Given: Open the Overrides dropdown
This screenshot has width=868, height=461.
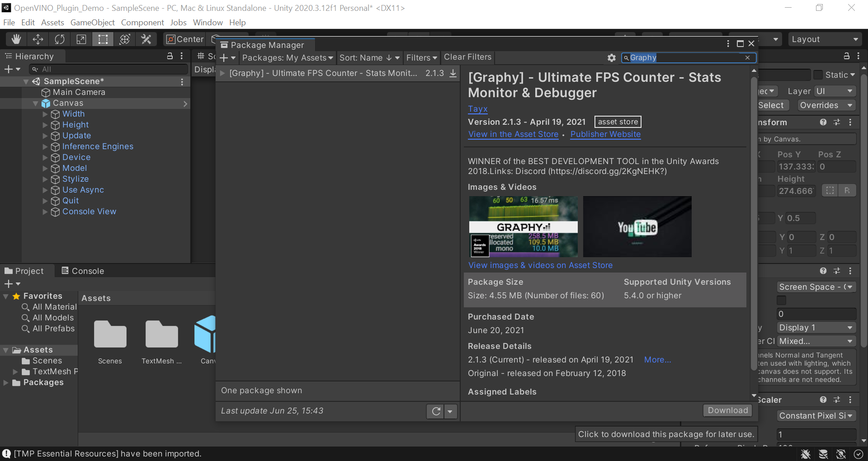Looking at the screenshot, I should [x=826, y=105].
